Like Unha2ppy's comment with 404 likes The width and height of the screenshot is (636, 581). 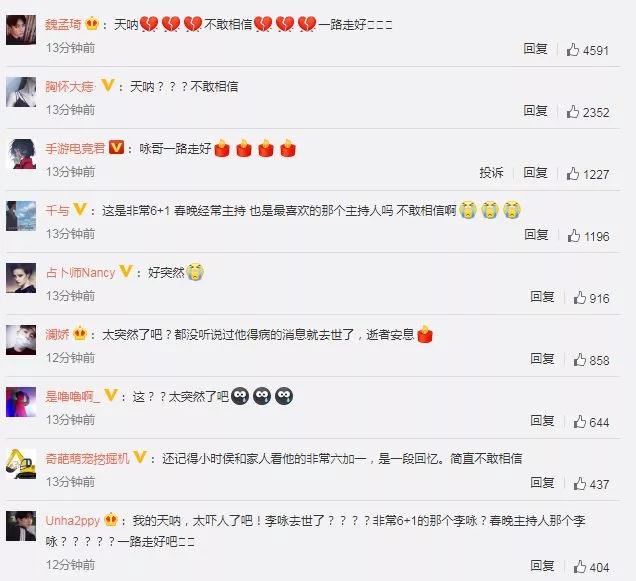(580, 566)
